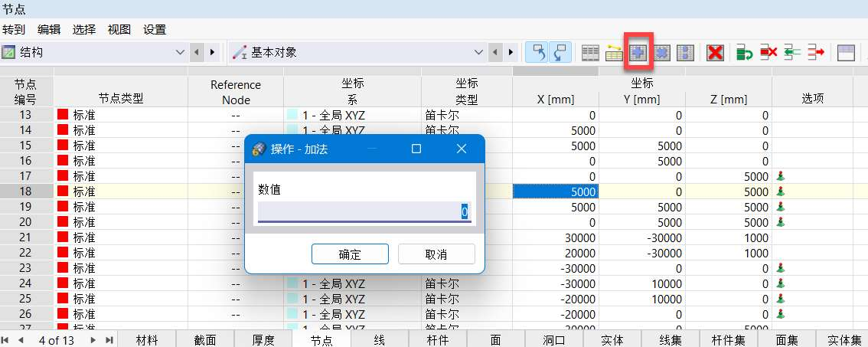Switch to the 杆件 tab
The height and width of the screenshot is (347, 868).
click(438, 340)
